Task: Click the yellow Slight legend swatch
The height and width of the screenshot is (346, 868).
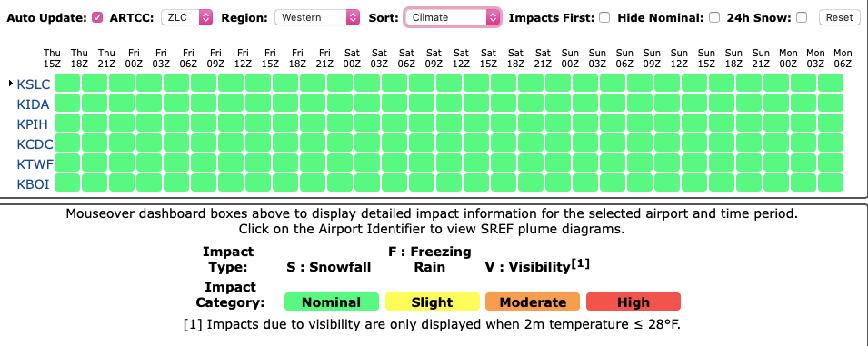Action: coord(433,302)
